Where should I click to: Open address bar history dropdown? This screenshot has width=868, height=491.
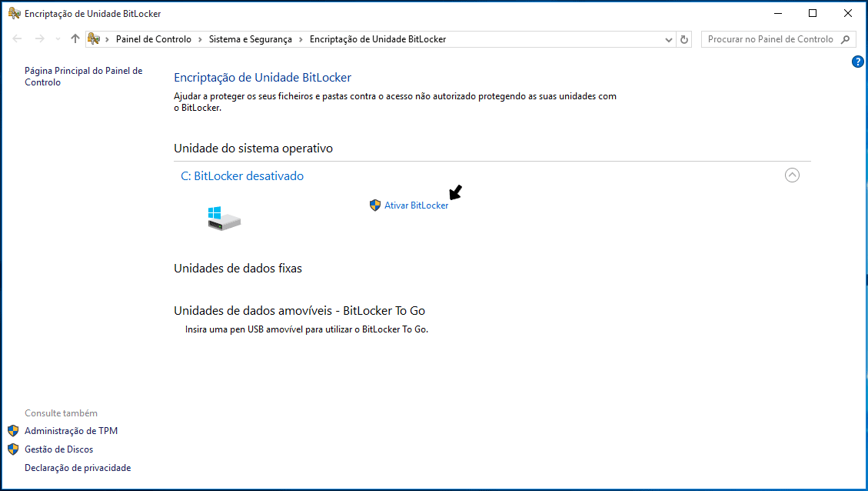[x=668, y=39]
